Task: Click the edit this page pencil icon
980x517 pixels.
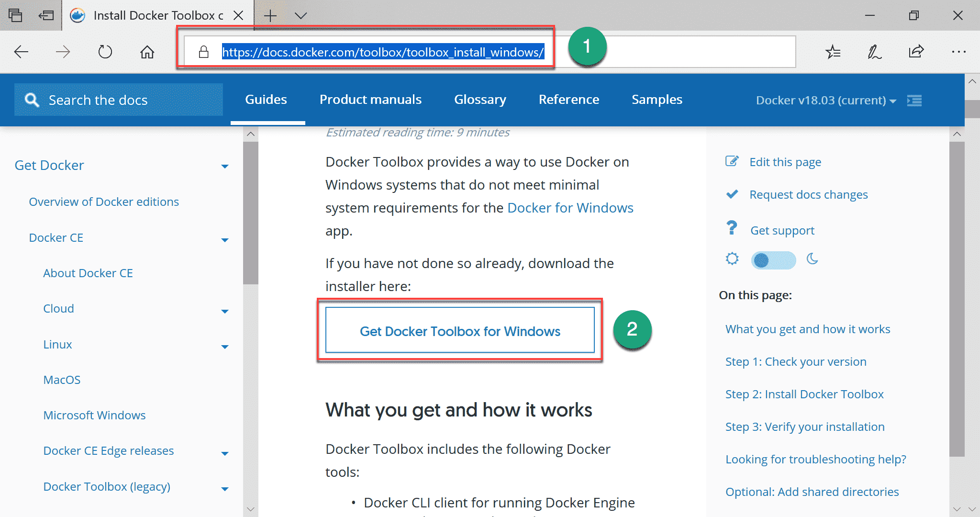Action: coord(732,161)
